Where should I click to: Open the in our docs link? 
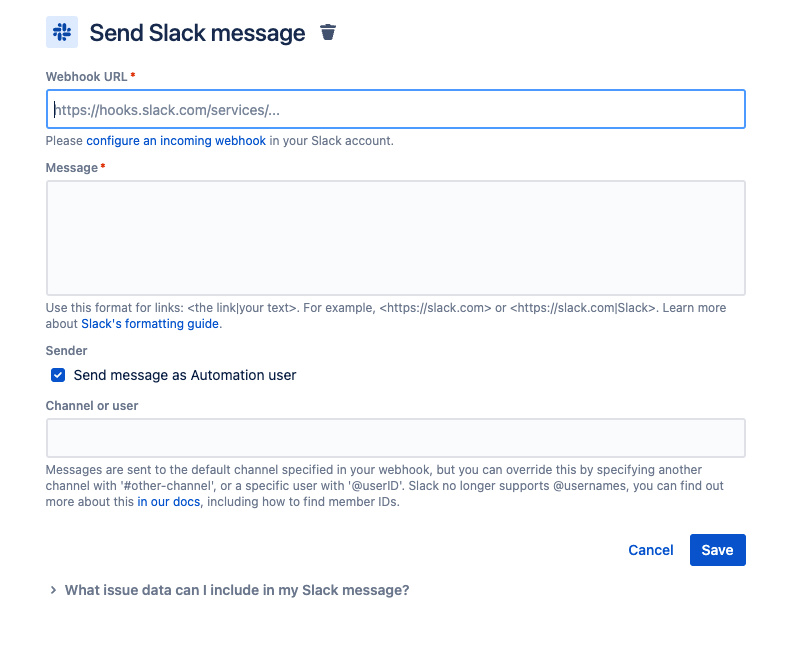[x=169, y=502]
